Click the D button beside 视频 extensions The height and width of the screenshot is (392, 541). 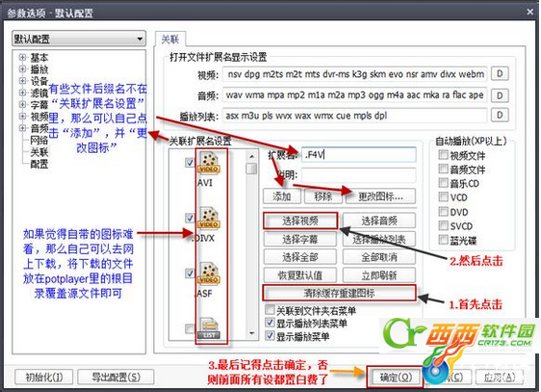(500, 74)
